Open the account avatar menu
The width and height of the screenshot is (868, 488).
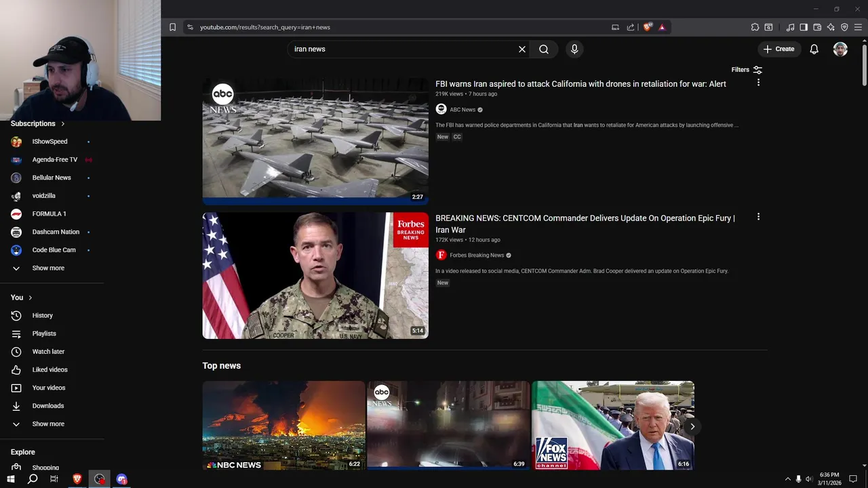[840, 49]
